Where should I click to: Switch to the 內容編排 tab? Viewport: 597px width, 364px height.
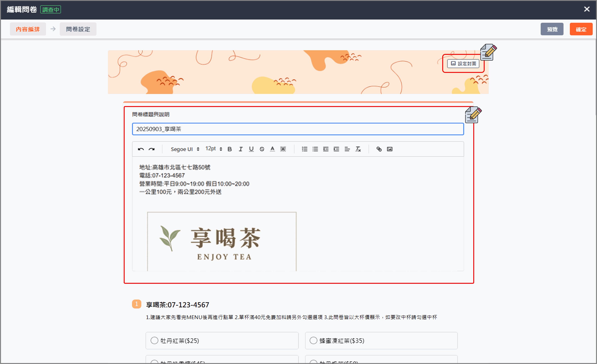(28, 29)
